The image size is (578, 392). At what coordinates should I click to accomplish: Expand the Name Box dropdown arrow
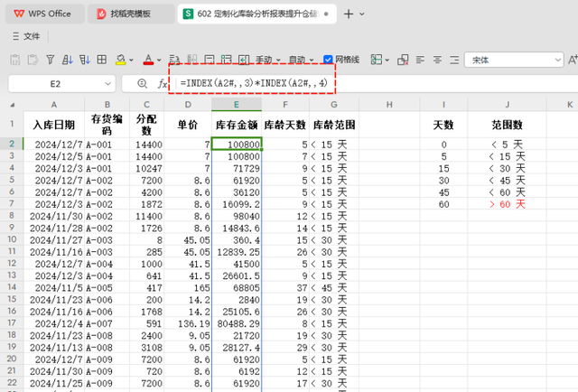pos(107,84)
